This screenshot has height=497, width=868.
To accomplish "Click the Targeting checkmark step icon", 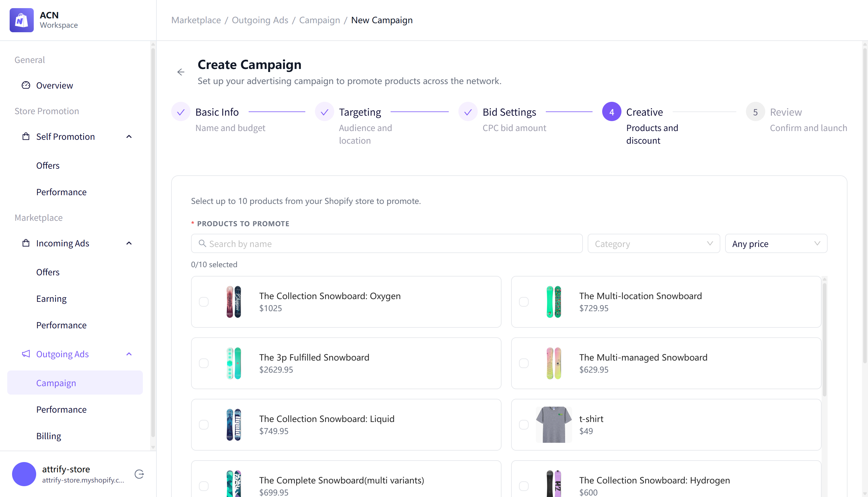I will (x=324, y=112).
